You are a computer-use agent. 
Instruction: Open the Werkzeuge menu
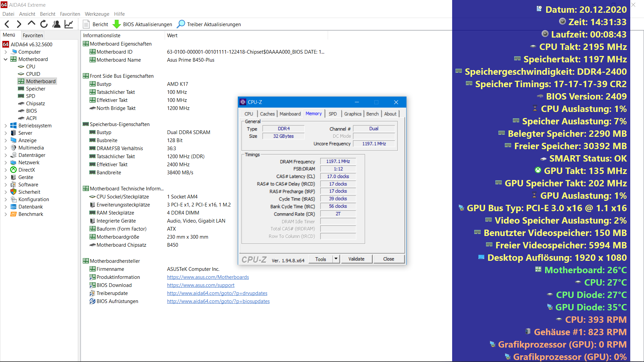tap(97, 14)
